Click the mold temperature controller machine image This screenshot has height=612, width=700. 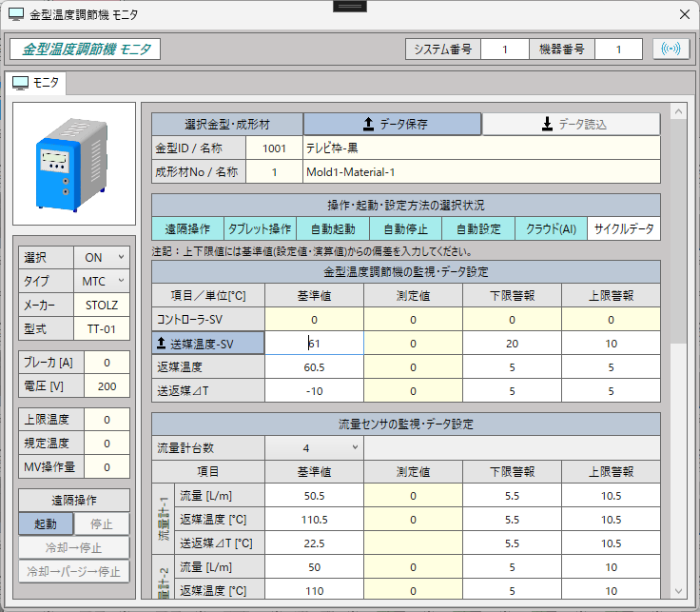click(73, 164)
